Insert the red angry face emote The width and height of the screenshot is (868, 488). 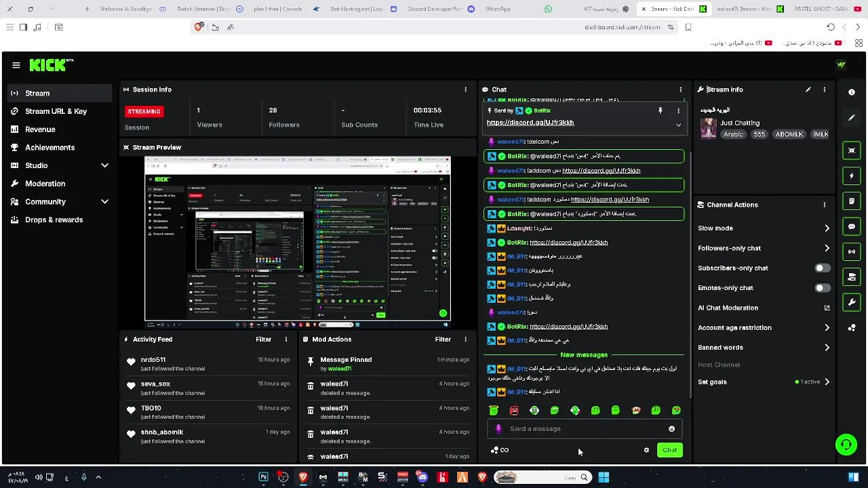click(x=514, y=411)
